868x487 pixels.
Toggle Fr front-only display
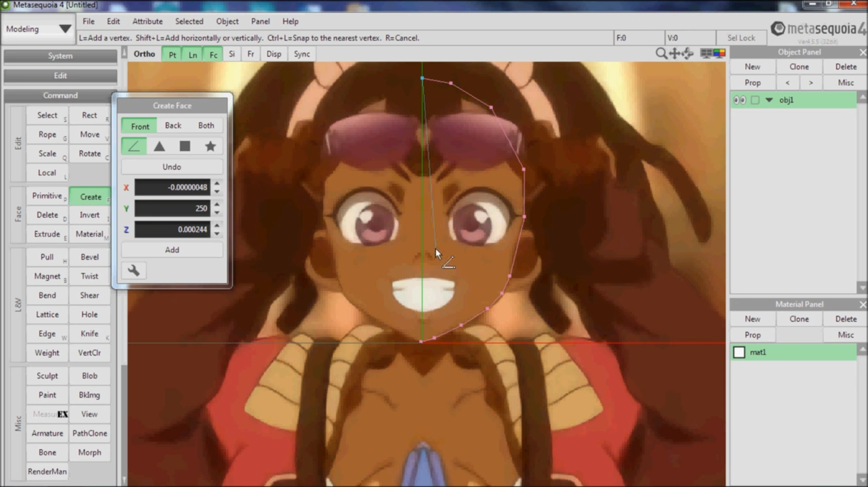click(250, 54)
